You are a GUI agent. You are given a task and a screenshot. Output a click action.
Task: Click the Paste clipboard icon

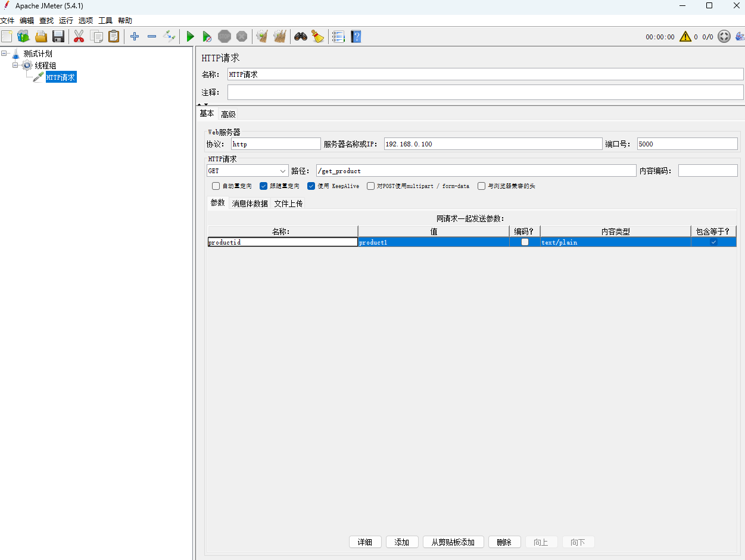tap(114, 37)
